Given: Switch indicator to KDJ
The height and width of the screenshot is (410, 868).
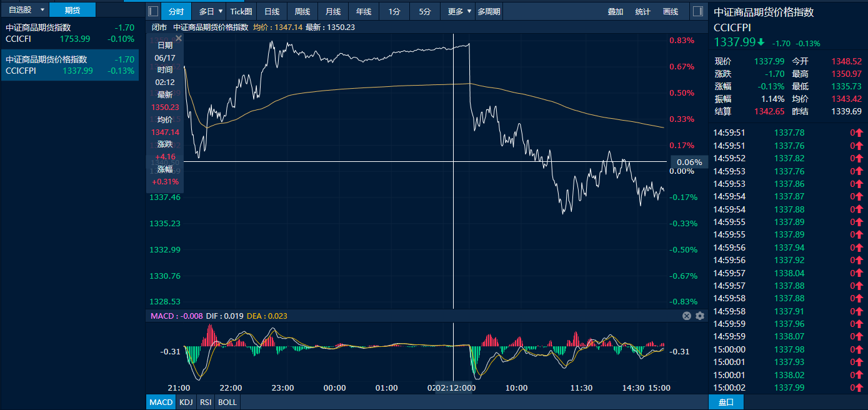Looking at the screenshot, I should tap(186, 402).
